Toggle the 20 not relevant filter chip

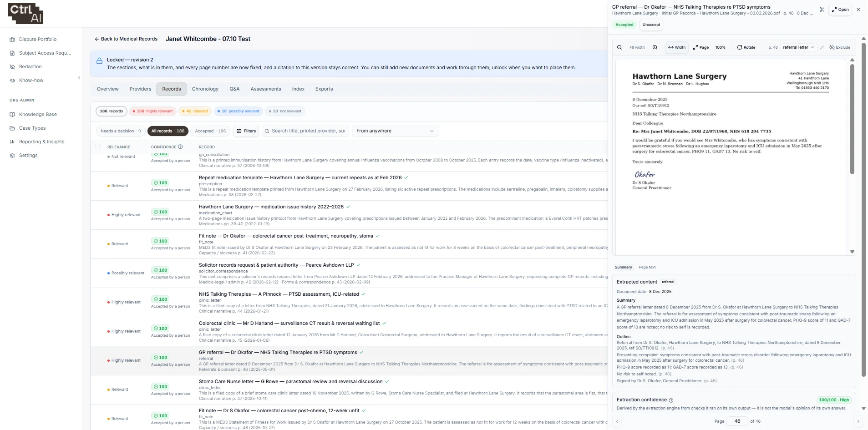point(285,111)
